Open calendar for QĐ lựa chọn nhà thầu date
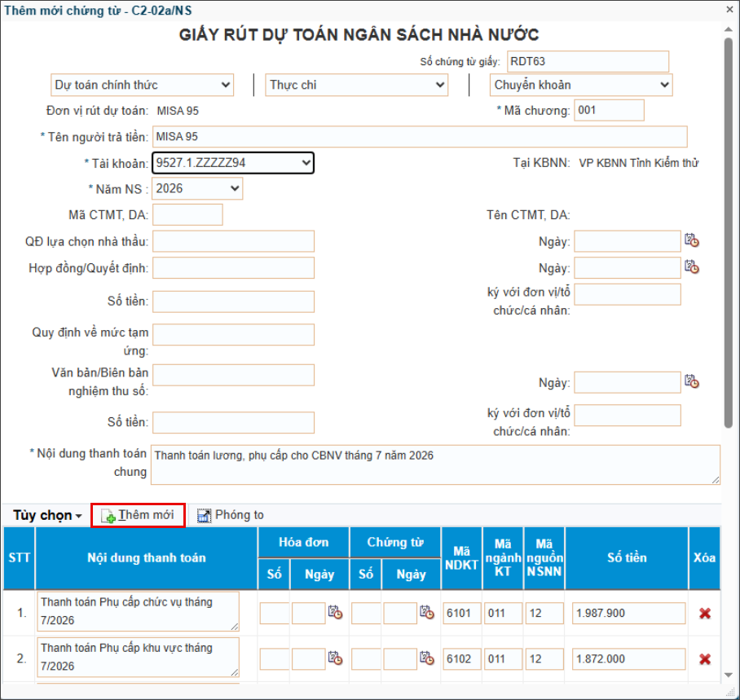Viewport: 740px width, 700px height. pos(691,240)
